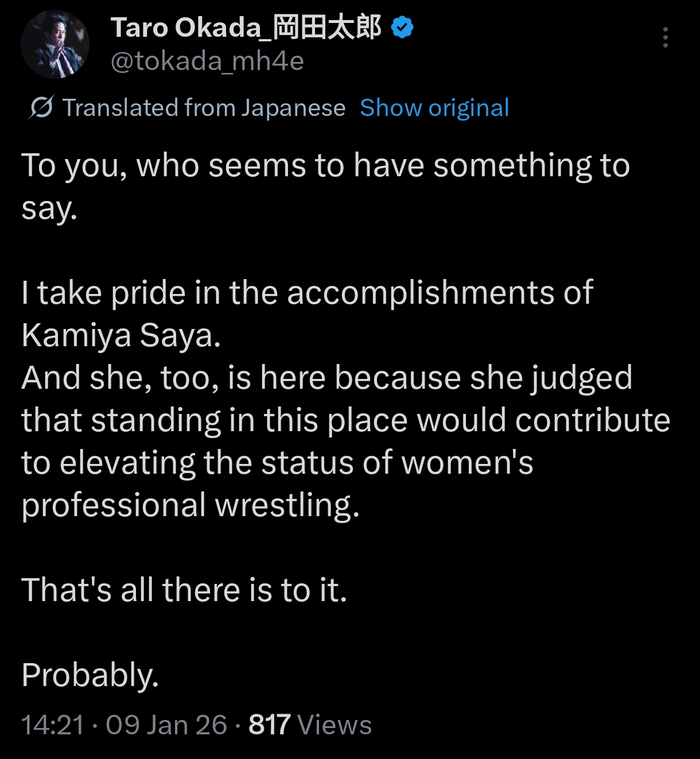700x759 pixels.
Task: Visit the @tokada_mh4e handle profile
Action: click(207, 61)
